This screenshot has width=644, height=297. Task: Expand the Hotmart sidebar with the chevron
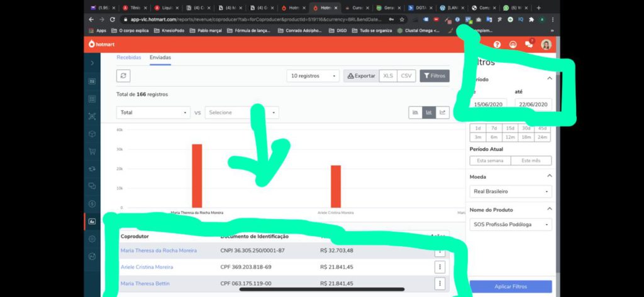[x=92, y=63]
